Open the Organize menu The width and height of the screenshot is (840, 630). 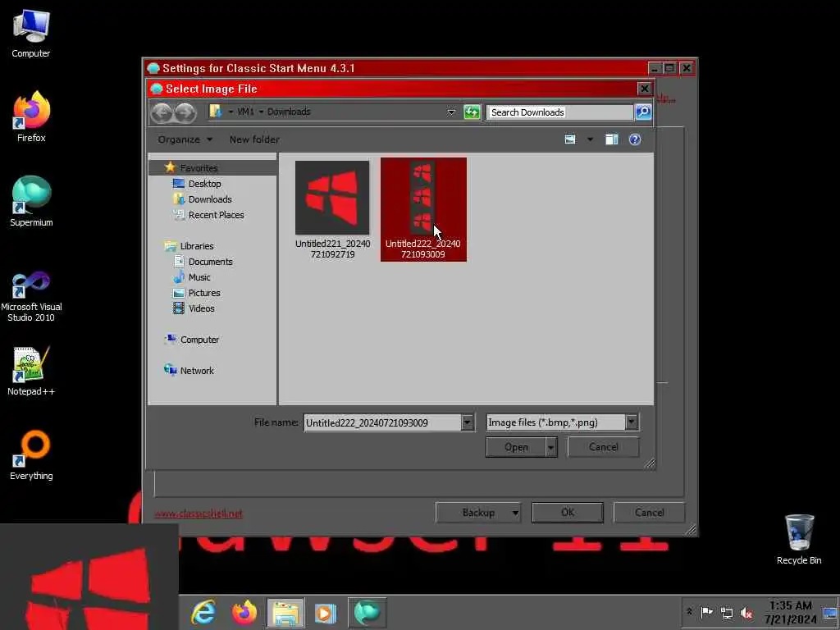pos(185,139)
